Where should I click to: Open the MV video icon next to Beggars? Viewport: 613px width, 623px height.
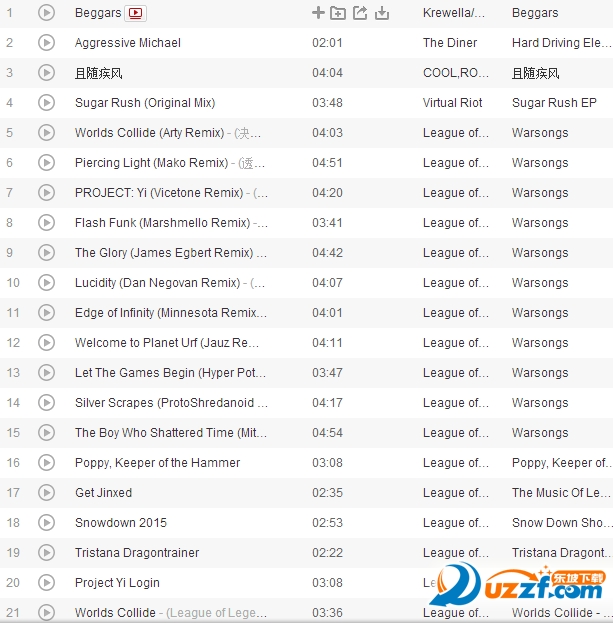135,13
